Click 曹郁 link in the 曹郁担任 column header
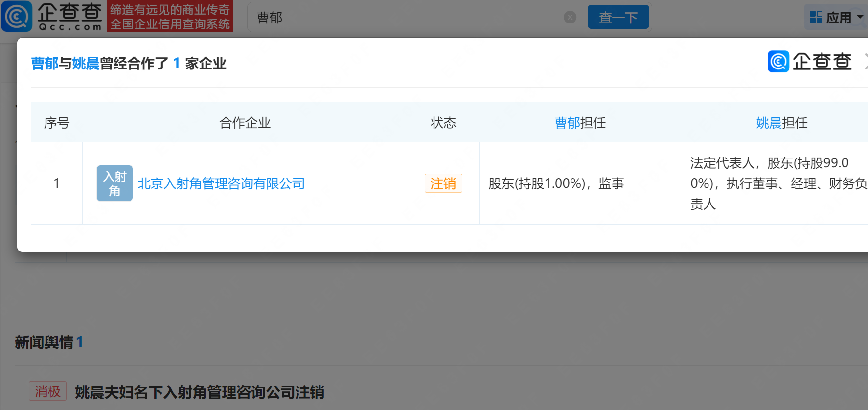 (567, 123)
